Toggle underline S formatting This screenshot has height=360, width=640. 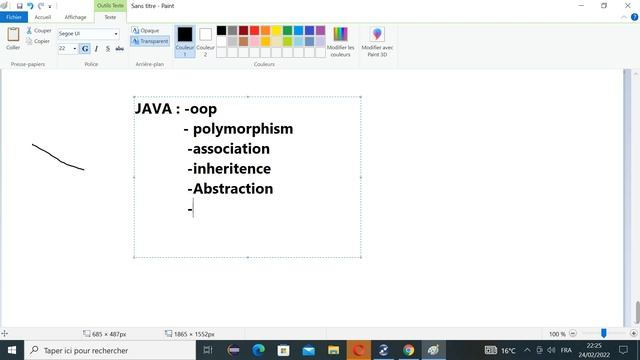pyautogui.click(x=108, y=49)
